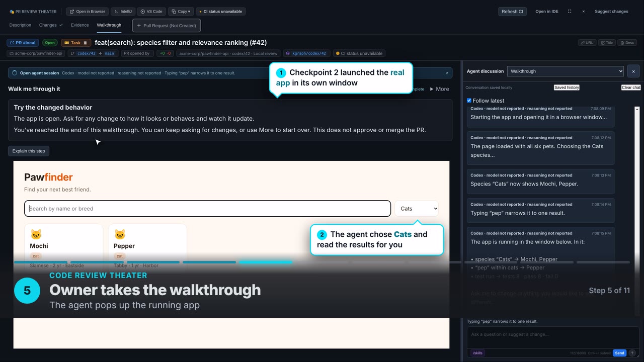644x362 pixels.
Task: Select the Walkthrough tab
Action: pos(109,25)
